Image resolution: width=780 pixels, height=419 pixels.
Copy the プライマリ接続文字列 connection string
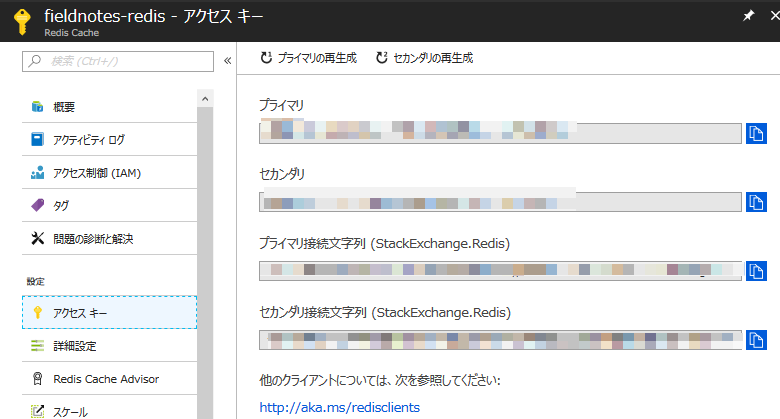[756, 271]
